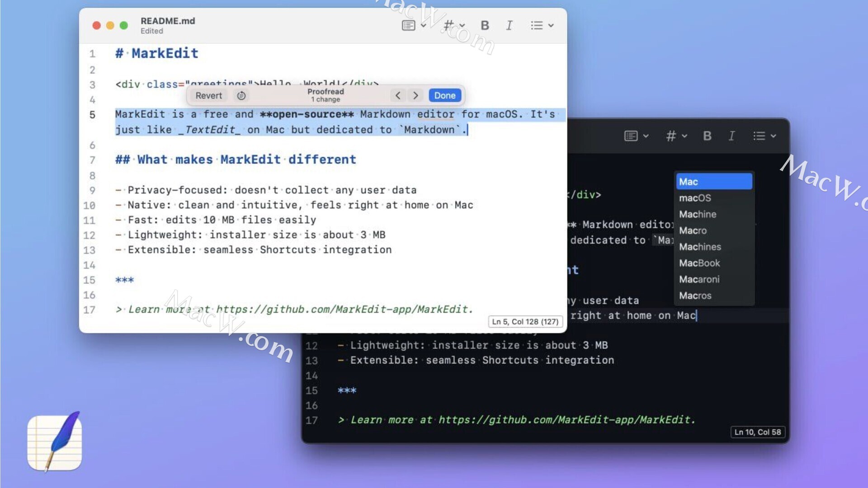Click the Italic formatting icon

pyautogui.click(x=509, y=25)
